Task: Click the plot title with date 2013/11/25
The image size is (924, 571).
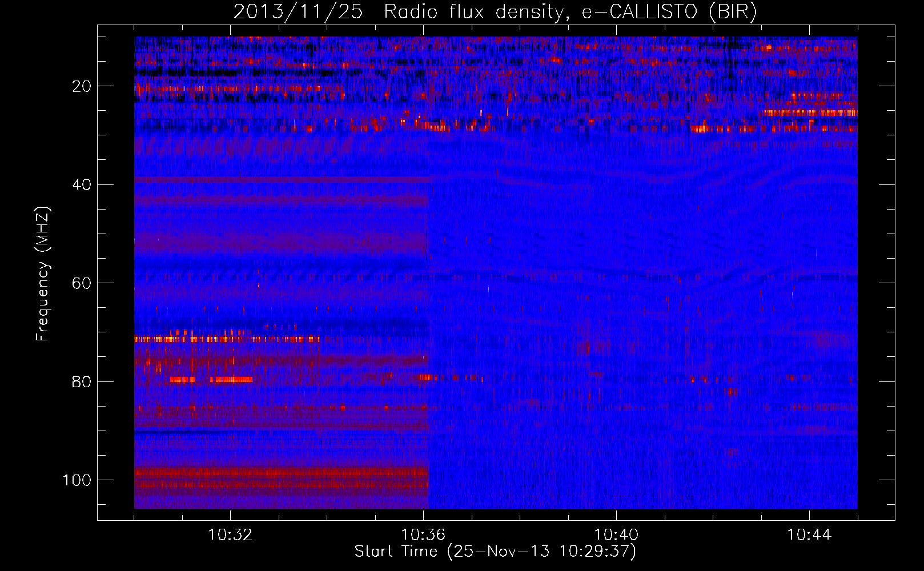Action: [x=495, y=11]
